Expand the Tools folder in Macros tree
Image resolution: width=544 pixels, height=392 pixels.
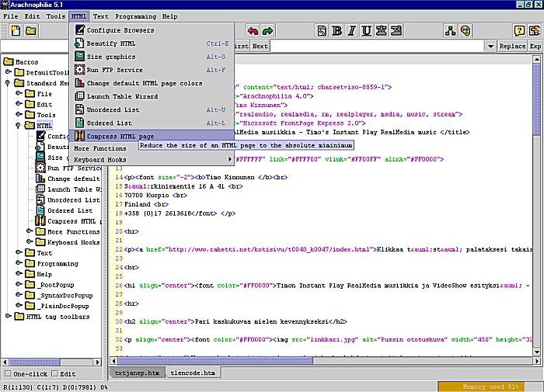coord(19,114)
